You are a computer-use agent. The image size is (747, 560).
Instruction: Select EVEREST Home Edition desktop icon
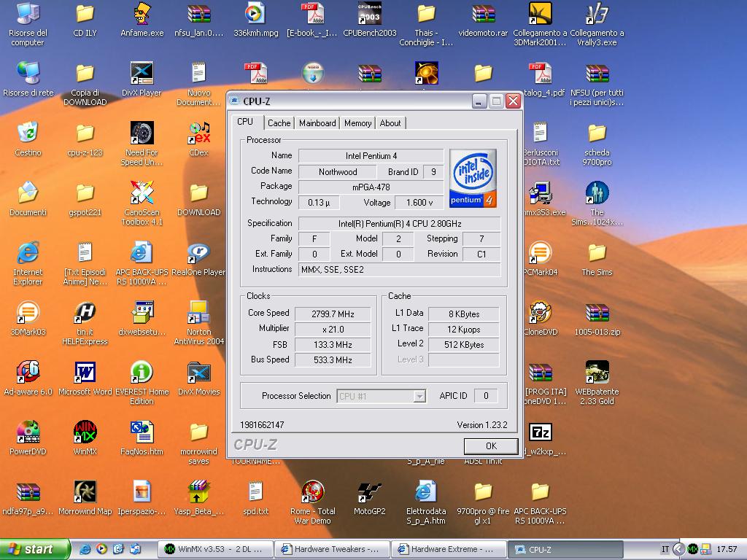[142, 383]
